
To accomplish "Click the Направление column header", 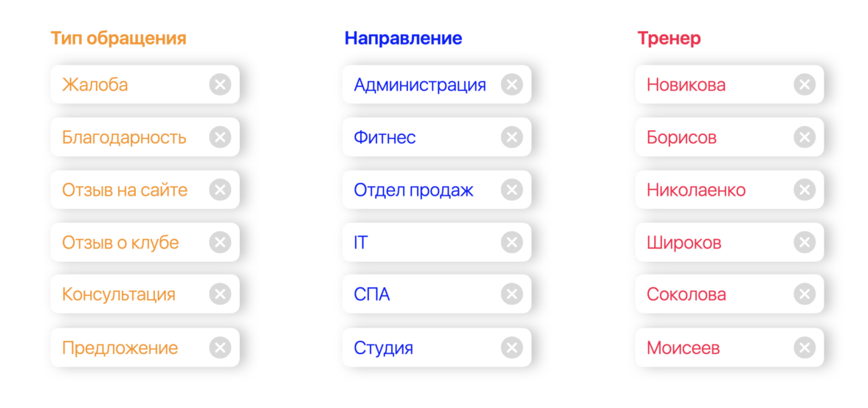I will click(x=403, y=38).
